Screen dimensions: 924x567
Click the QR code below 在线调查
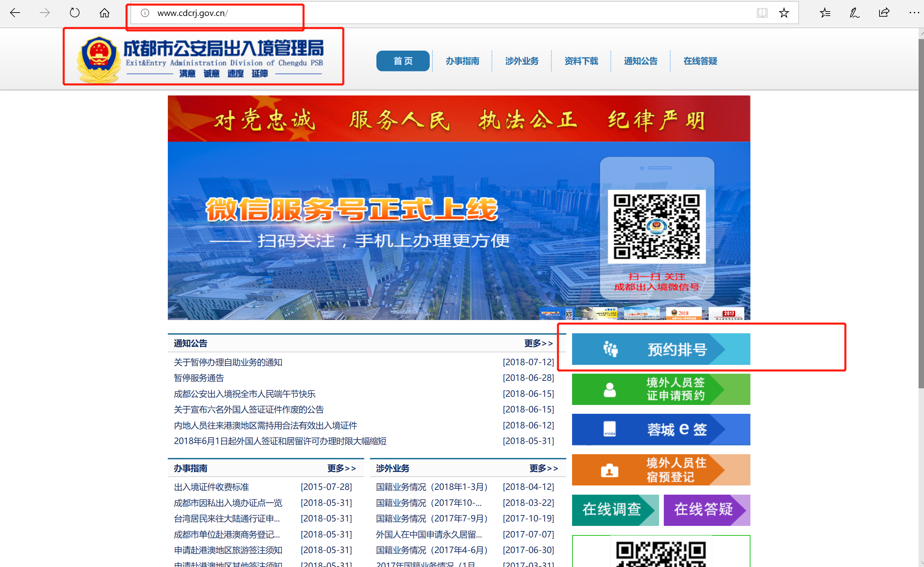point(661,553)
